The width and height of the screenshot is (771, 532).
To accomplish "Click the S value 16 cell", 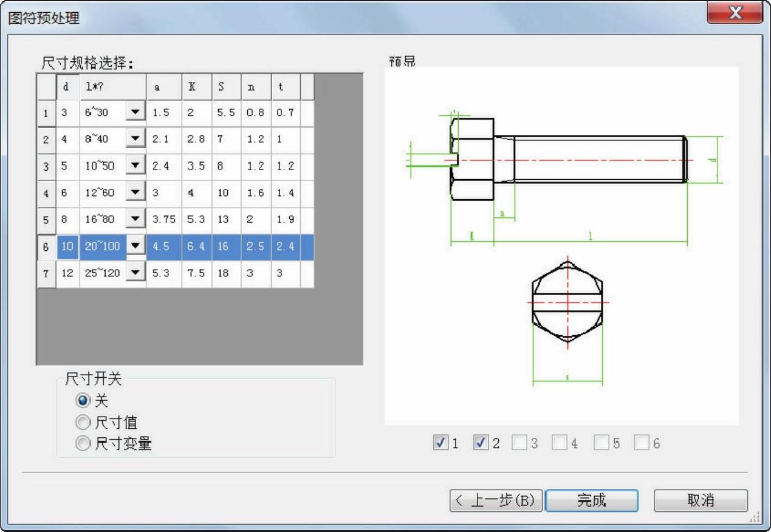I will pos(227,247).
